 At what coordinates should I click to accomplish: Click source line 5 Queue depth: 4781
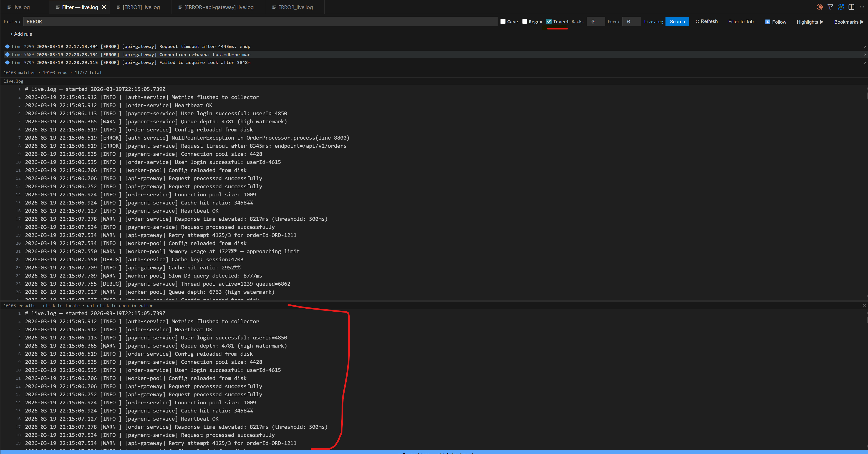point(156,122)
